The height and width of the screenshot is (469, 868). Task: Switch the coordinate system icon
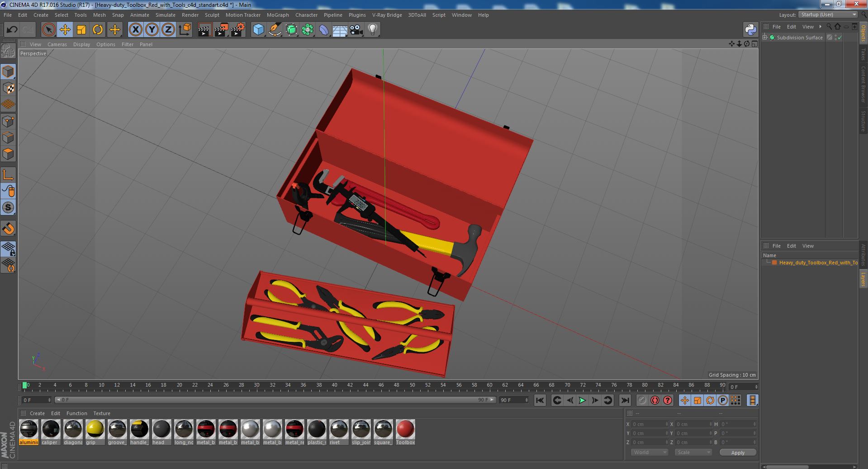(x=185, y=30)
